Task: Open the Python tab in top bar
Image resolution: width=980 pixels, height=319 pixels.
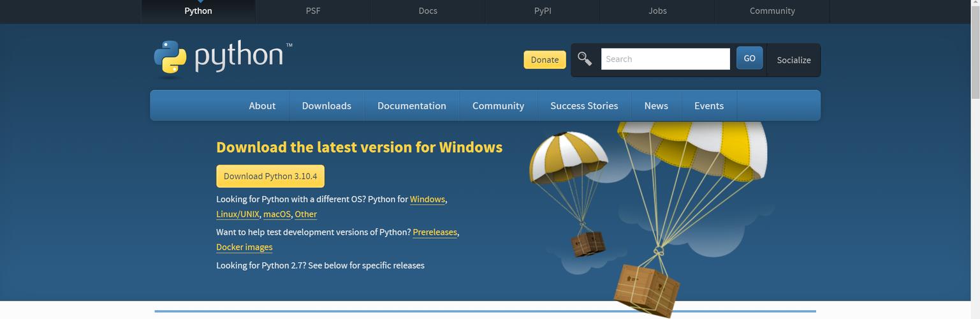Action: [x=198, y=11]
